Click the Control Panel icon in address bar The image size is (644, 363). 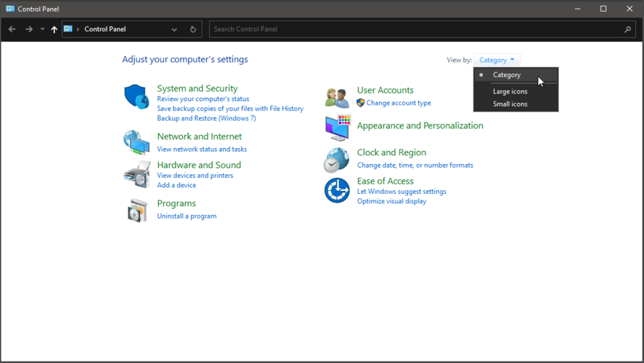tap(68, 29)
